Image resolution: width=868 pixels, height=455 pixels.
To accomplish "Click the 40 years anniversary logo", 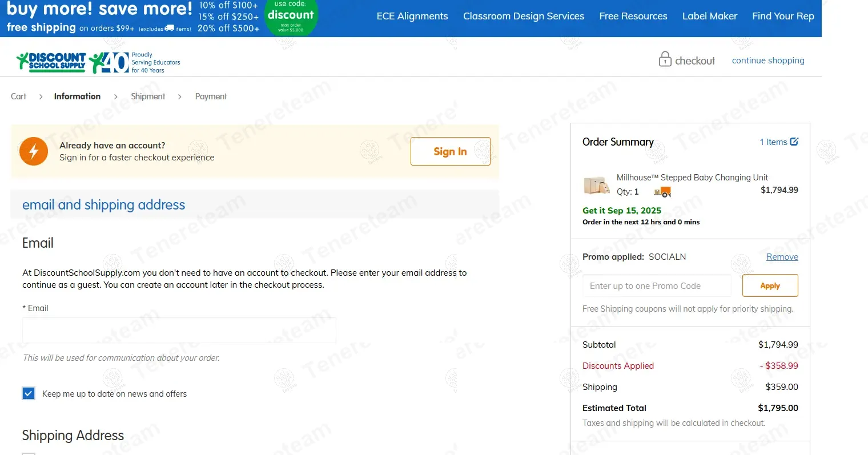I will pos(111,63).
